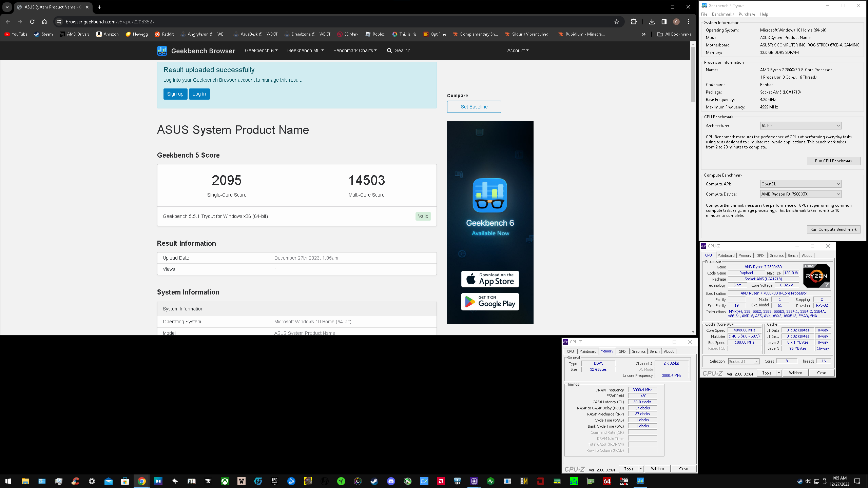Viewport: 868px width, 488px height.
Task: Open a new Chrome tab
Action: pyautogui.click(x=99, y=7)
